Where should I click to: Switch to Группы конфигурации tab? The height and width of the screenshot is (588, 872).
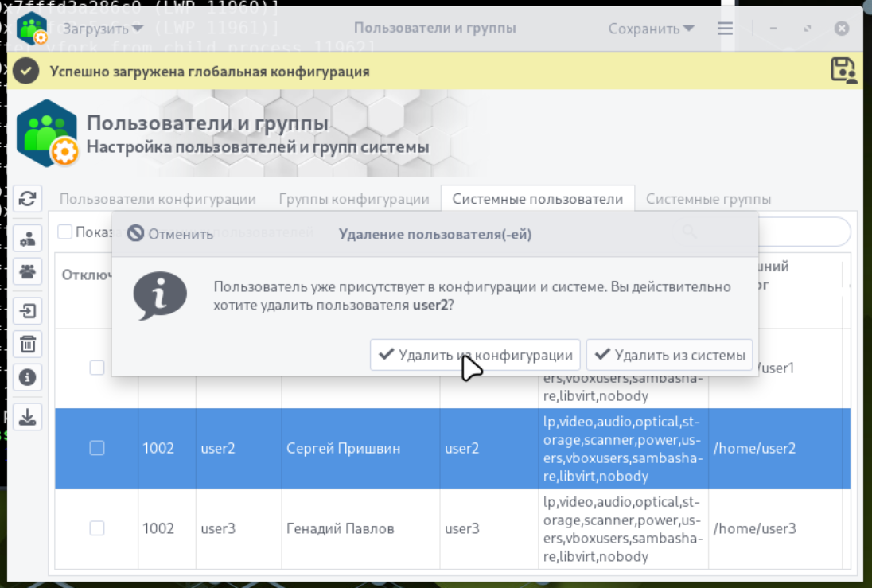coord(354,199)
